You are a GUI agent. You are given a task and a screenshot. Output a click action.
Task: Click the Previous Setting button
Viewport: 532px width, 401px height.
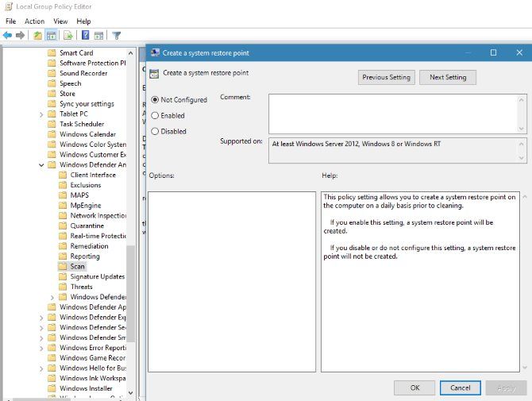click(x=386, y=77)
